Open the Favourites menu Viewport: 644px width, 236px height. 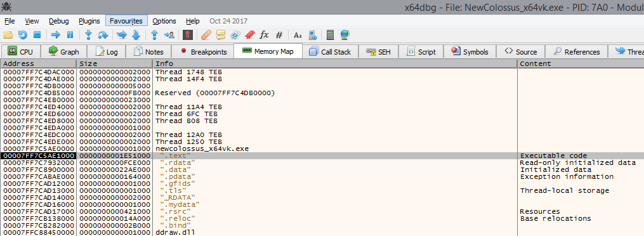coord(126,21)
